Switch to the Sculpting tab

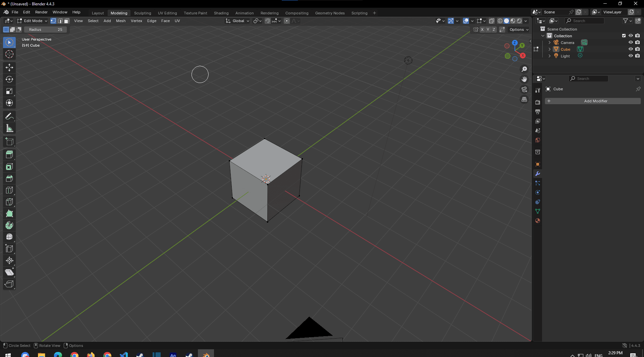(x=143, y=13)
